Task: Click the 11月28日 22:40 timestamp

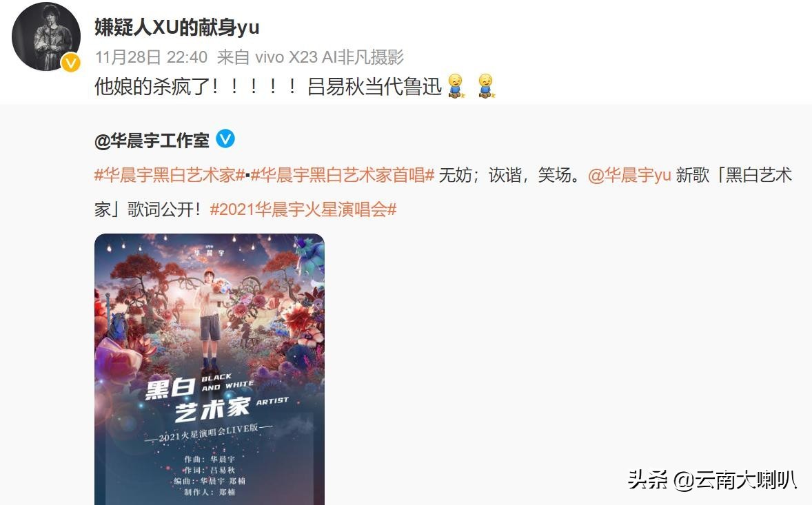Action: click(151, 57)
